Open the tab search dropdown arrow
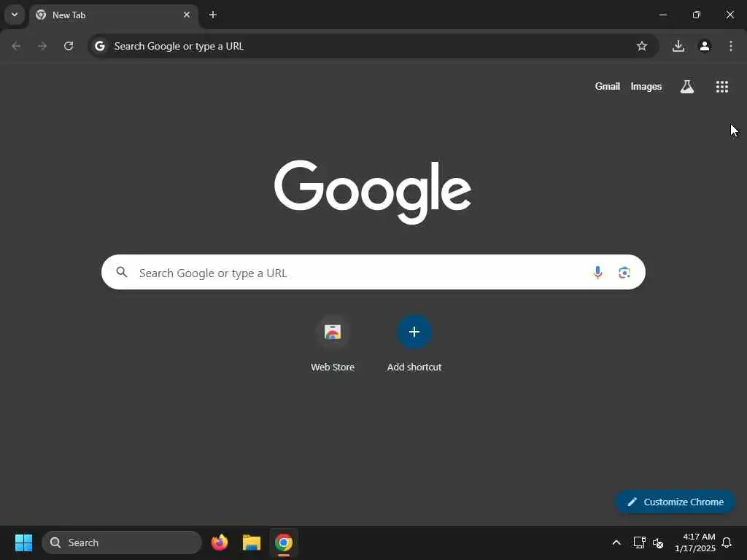 [x=15, y=15]
